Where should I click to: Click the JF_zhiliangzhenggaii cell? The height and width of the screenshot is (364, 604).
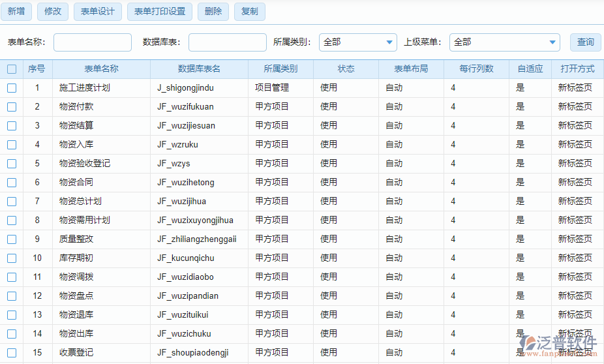click(199, 239)
